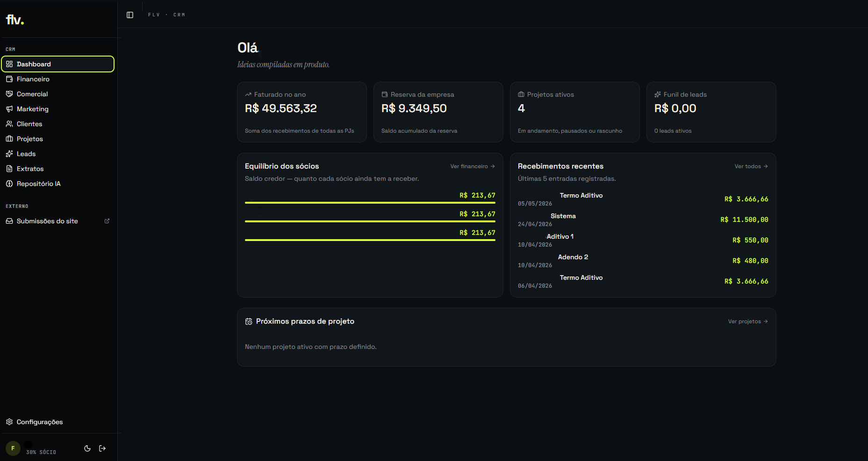Screen dimensions: 868x461
Task: Open the Reserva da empresa card
Action: click(438, 112)
